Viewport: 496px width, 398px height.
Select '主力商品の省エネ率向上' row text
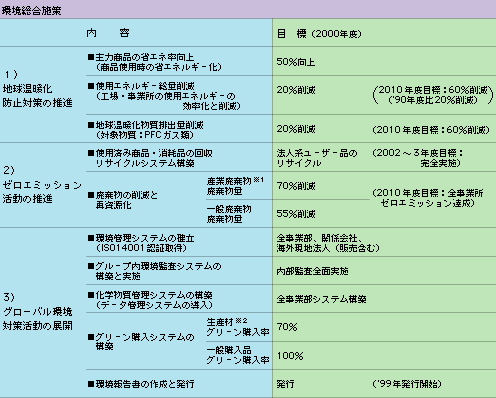155,62
